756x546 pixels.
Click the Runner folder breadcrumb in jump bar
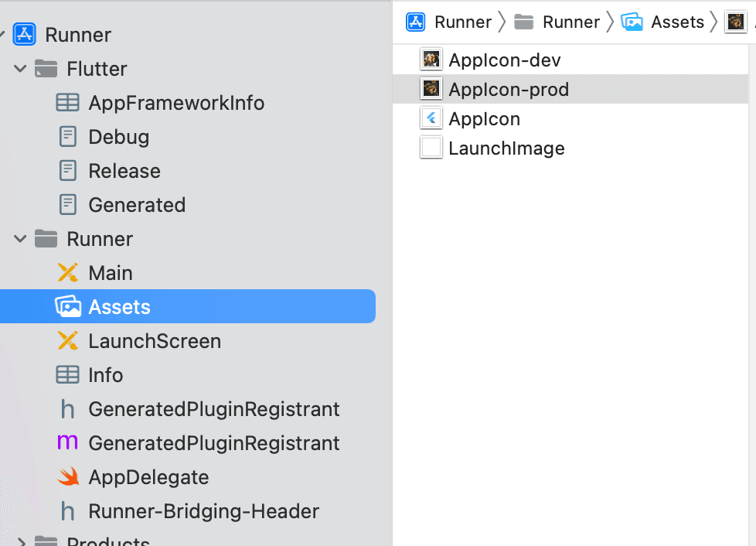coord(557,22)
